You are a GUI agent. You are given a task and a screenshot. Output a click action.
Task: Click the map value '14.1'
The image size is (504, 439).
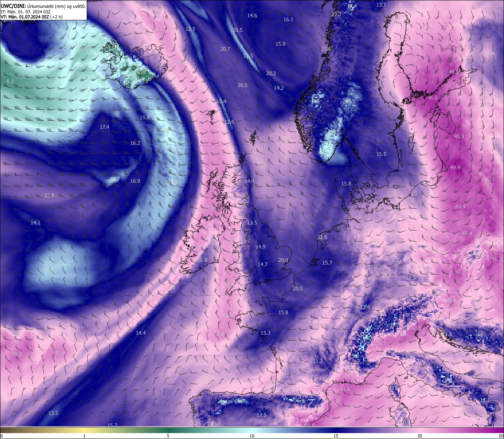tap(35, 223)
